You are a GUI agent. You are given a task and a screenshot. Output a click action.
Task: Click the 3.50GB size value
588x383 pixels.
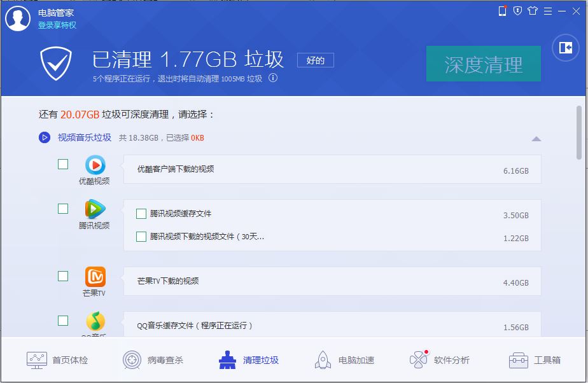click(515, 216)
